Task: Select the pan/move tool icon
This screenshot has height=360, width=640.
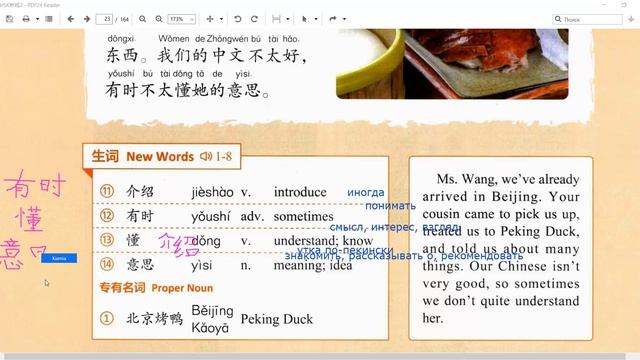Action: coord(210,19)
